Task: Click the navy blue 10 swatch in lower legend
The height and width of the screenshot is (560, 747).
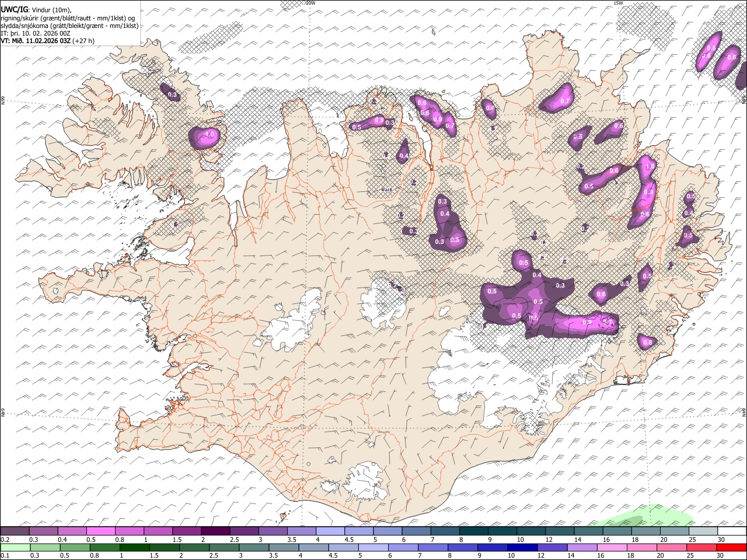Action: 521,547
